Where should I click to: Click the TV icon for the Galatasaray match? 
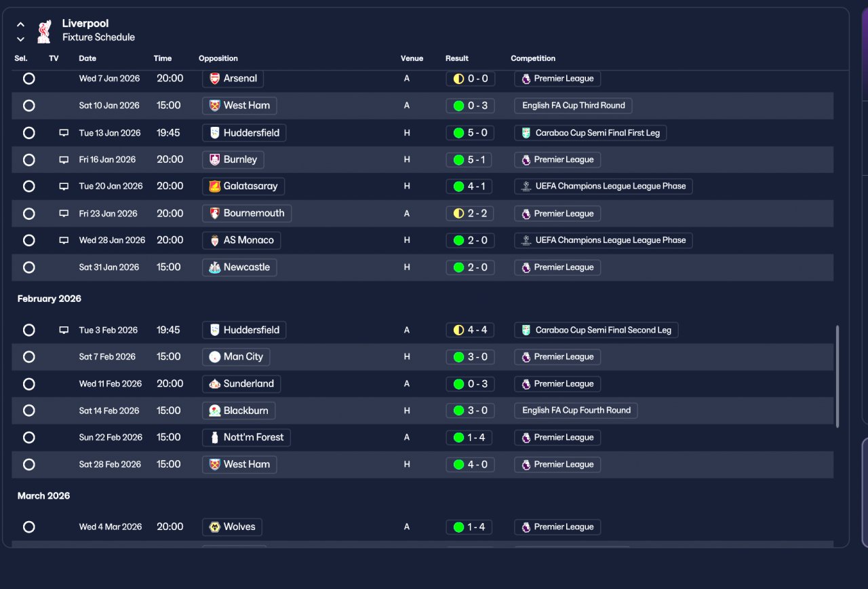64,187
